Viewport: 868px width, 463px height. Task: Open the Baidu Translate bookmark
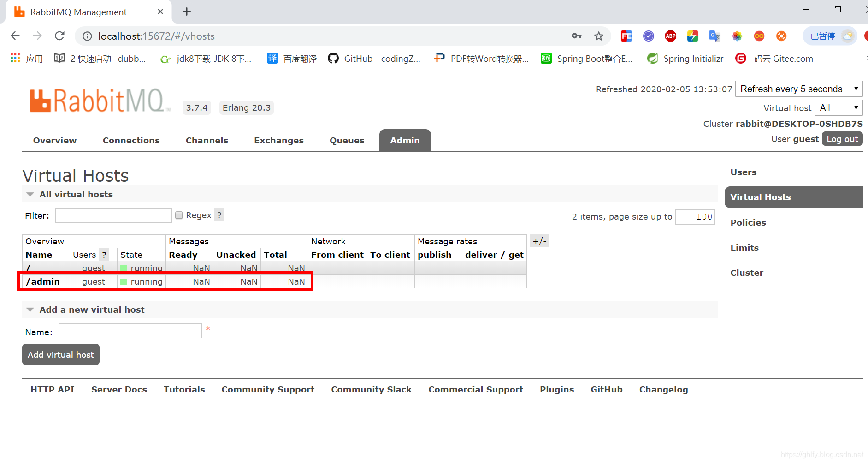[292, 59]
